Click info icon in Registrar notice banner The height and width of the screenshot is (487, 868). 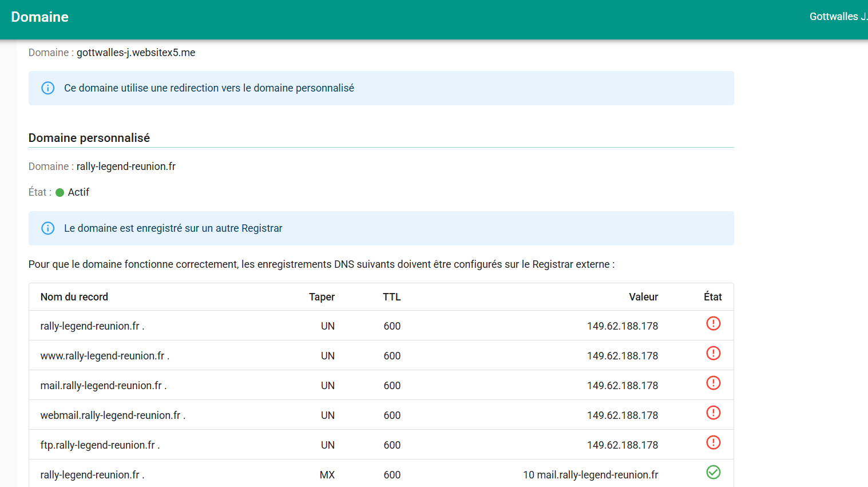[48, 228]
